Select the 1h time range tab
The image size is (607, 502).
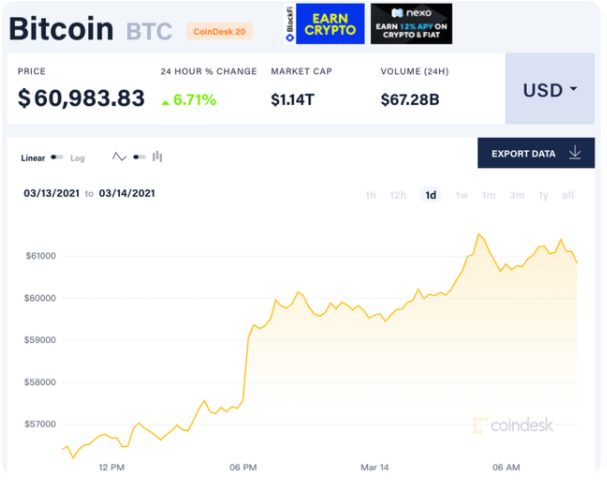(370, 195)
